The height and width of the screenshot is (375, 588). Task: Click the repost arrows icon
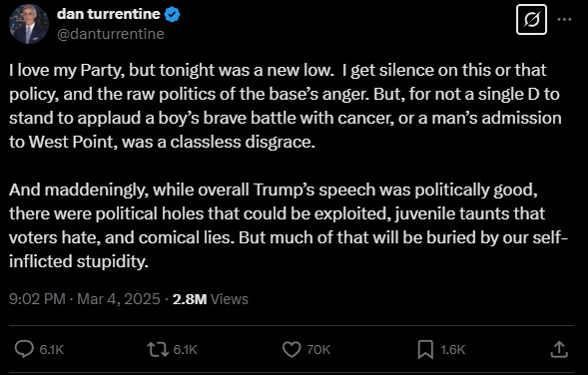point(158,349)
